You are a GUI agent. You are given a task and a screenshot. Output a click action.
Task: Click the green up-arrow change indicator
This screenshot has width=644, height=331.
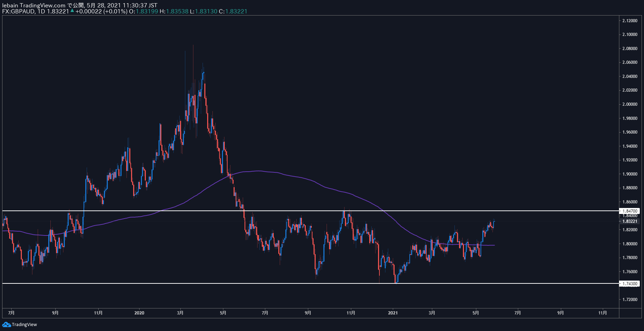[72, 11]
